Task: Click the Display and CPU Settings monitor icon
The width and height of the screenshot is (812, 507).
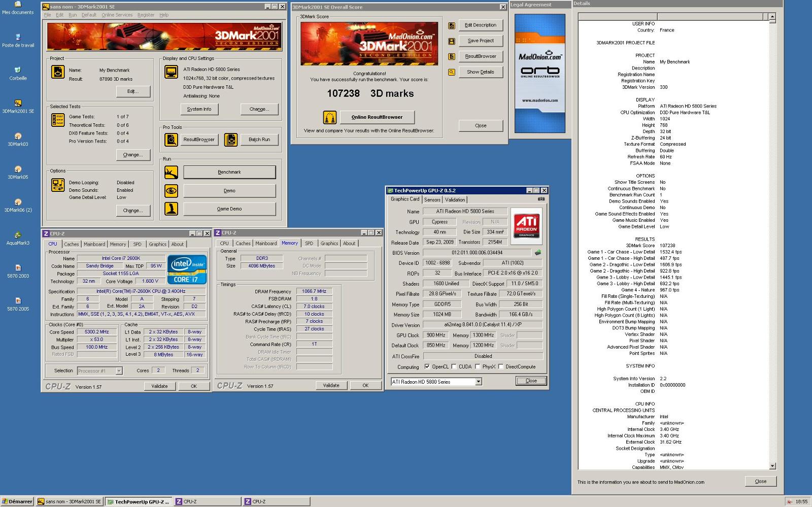Action: coord(171,72)
